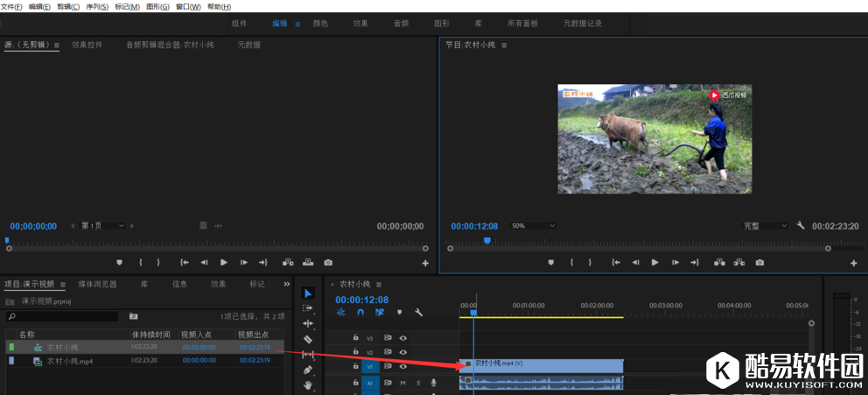Open Program monitor settings wrench
Image resolution: width=868 pixels, height=395 pixels.
coord(800,226)
